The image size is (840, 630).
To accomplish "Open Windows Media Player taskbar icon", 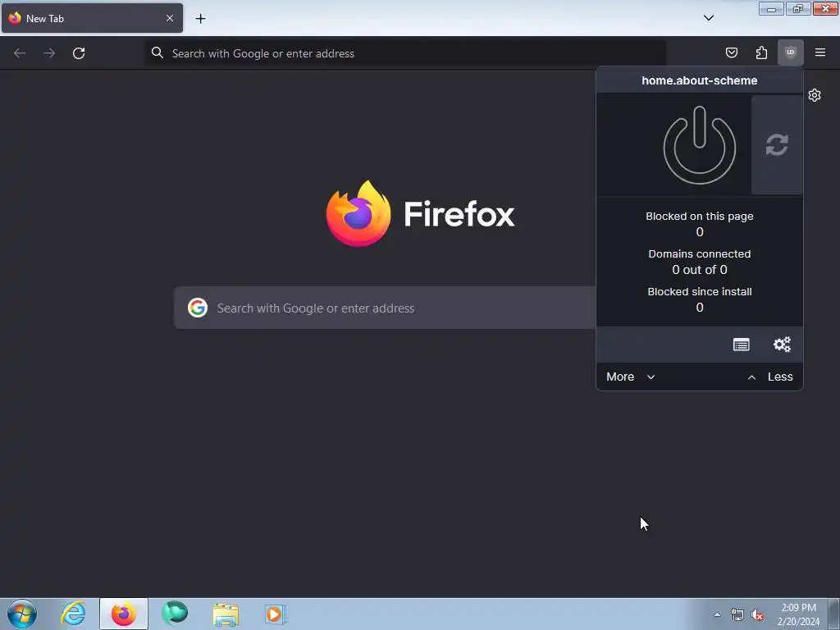I will [276, 614].
